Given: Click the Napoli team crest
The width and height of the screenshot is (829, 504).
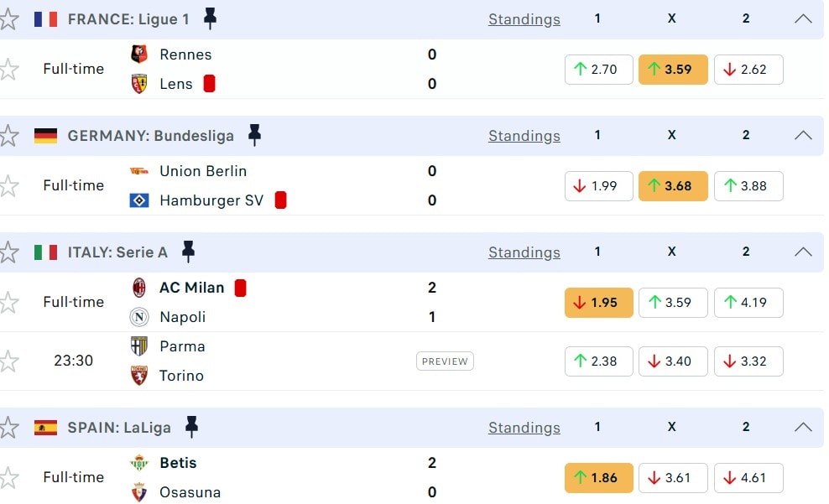Looking at the screenshot, I should click(139, 317).
